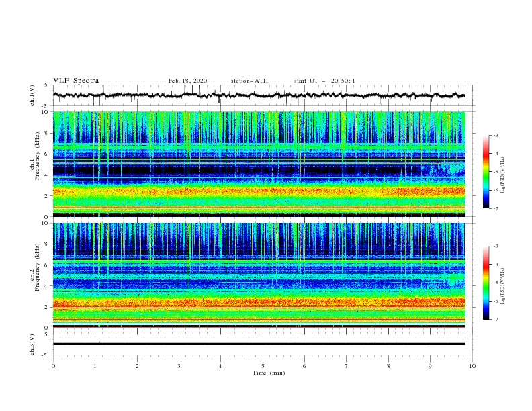The height and width of the screenshot is (411, 532).
Task: Click the "8" kHz tick on ch.2 frequency axis
Action: [46, 244]
